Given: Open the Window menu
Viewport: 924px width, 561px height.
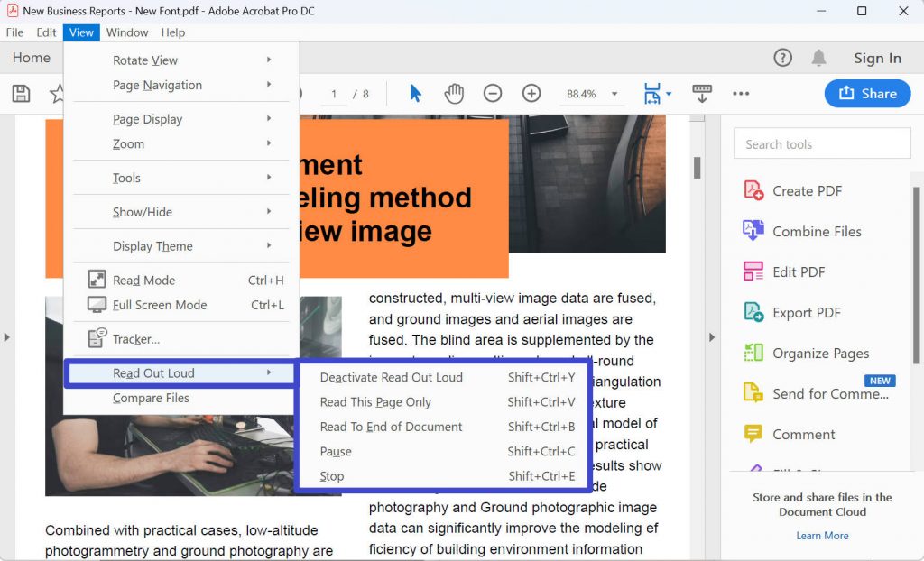Looking at the screenshot, I should coord(126,32).
